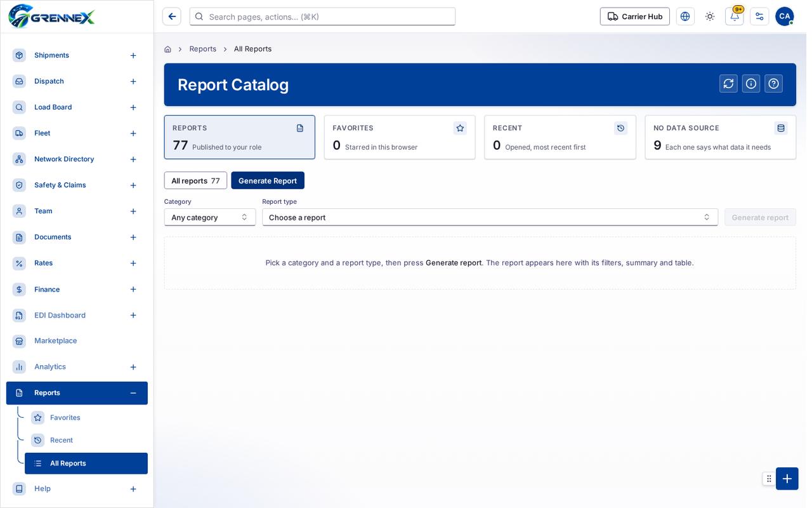Click the blue plus floating action button
812x508 pixels.
pyautogui.click(x=787, y=479)
